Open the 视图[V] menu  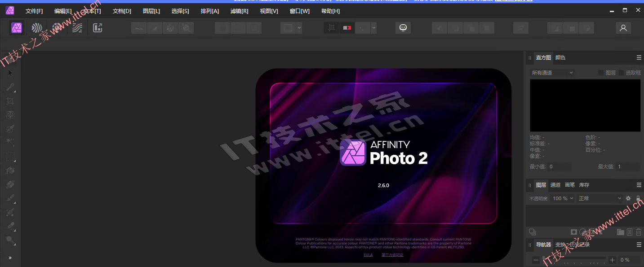click(x=269, y=11)
